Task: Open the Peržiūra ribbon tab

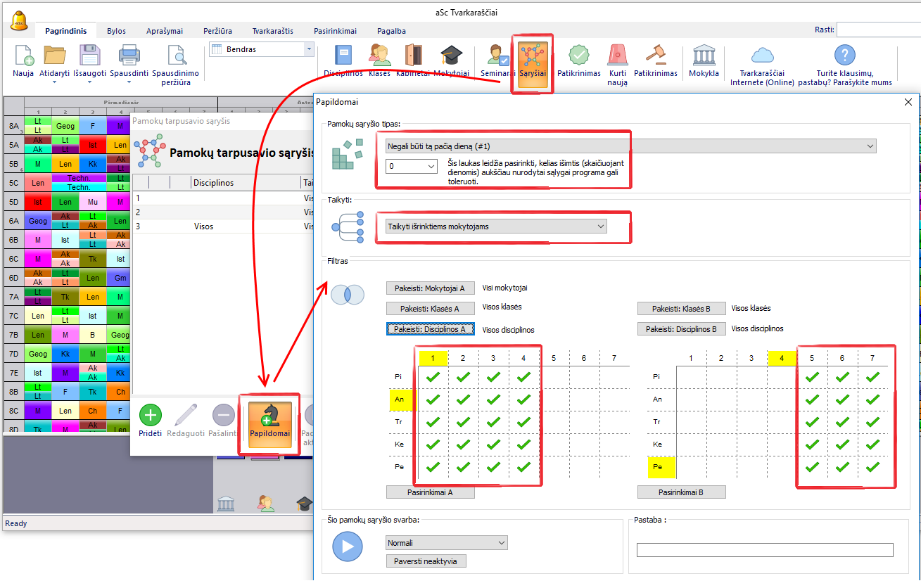Action: point(217,31)
